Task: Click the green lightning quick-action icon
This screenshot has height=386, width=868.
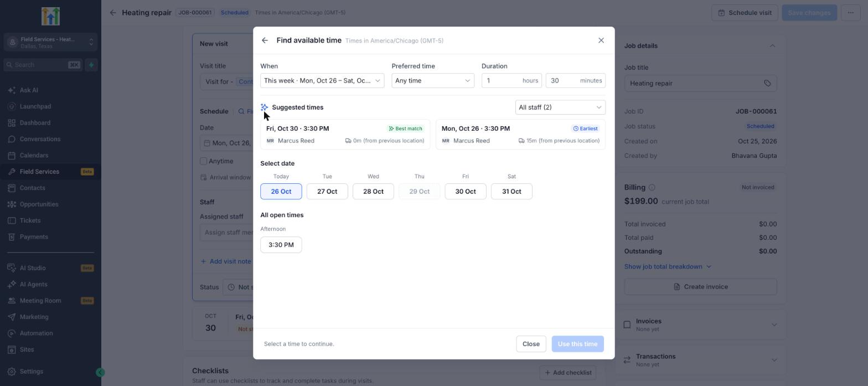Action: (91, 65)
